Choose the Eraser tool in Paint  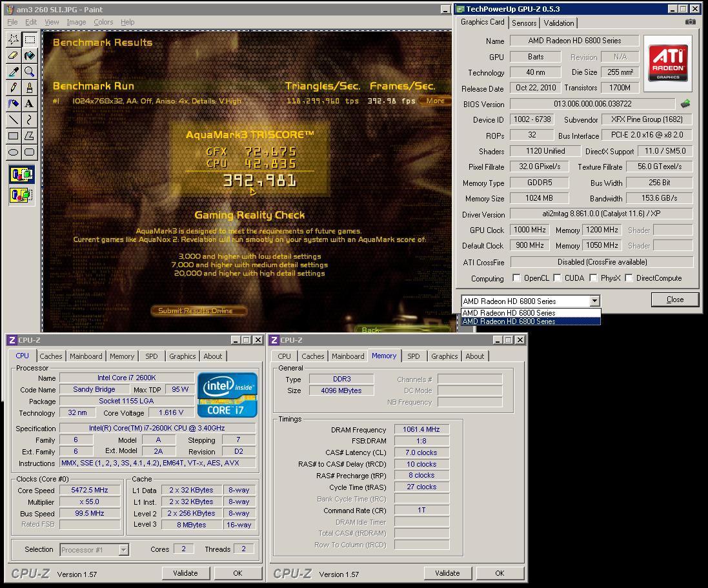coord(14,56)
